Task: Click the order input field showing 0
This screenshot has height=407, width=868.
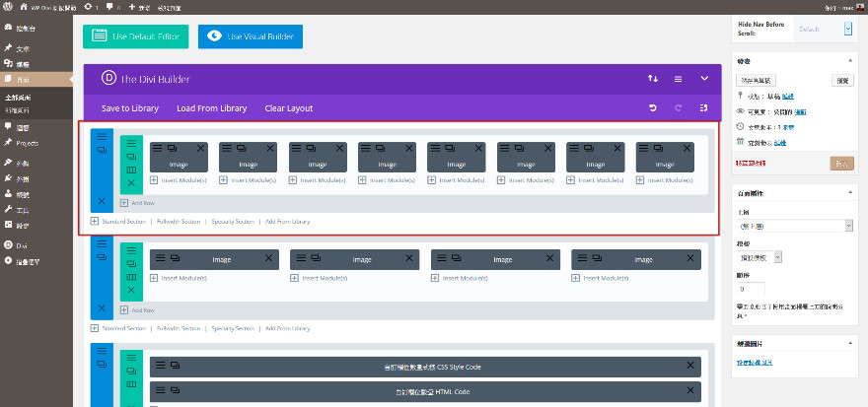Action: coord(752,289)
